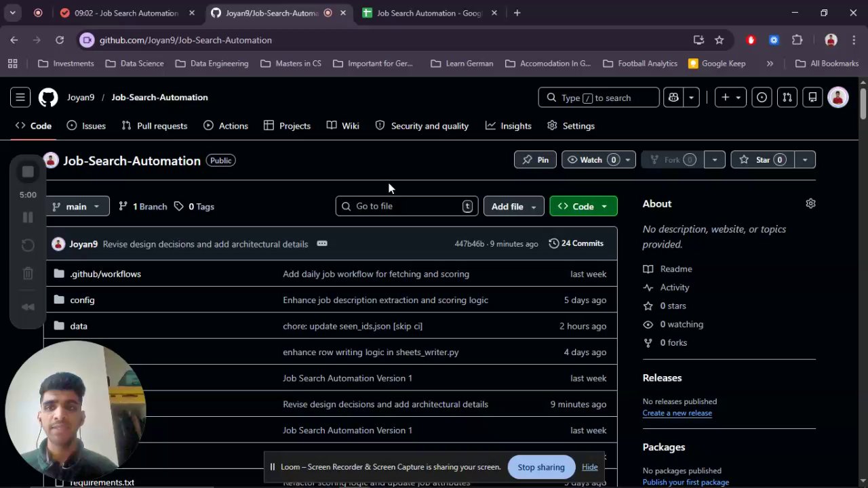Open the Insights tab

508,126
